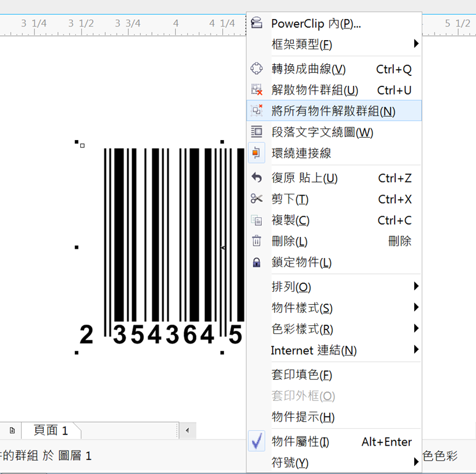Click the 段落文字文繞圖 icon
The image size is (476, 474).
click(x=256, y=131)
